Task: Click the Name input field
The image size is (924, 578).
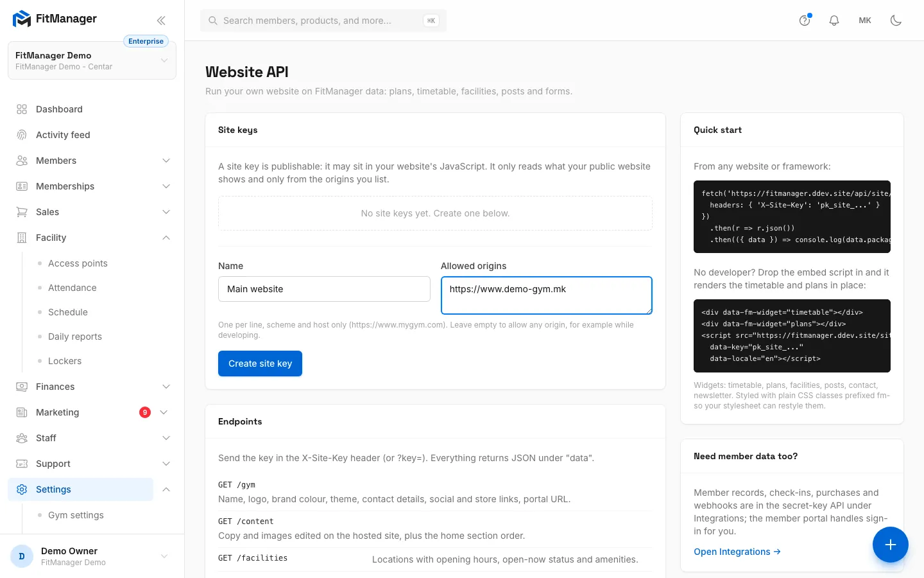Action: 324,289
